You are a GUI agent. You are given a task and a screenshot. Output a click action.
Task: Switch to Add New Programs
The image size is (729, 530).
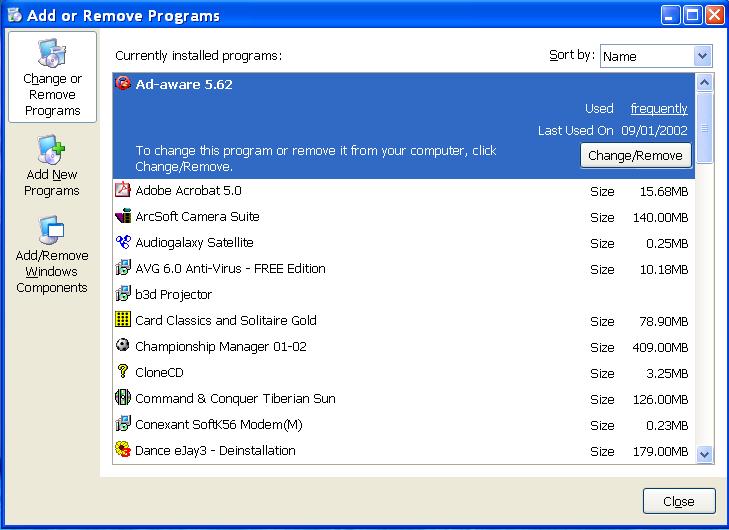pyautogui.click(x=52, y=166)
